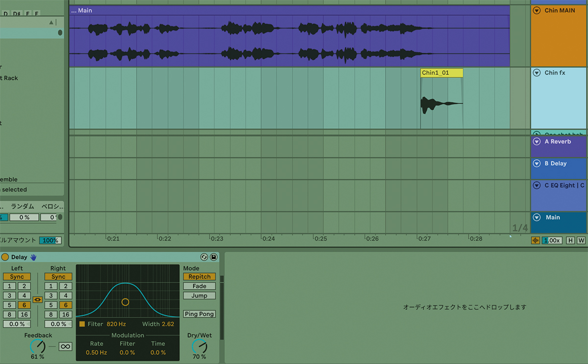Click the 100% amount field
This screenshot has height=364, width=588.
(x=50, y=241)
